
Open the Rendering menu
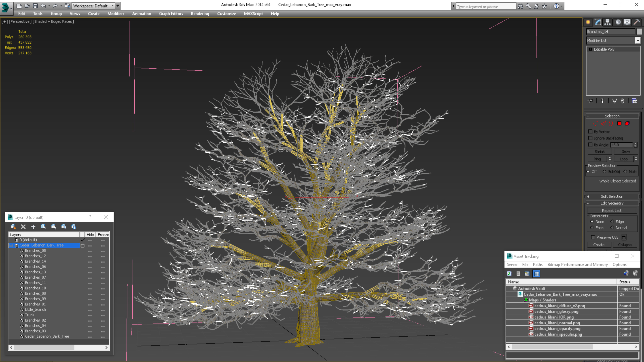tap(200, 14)
